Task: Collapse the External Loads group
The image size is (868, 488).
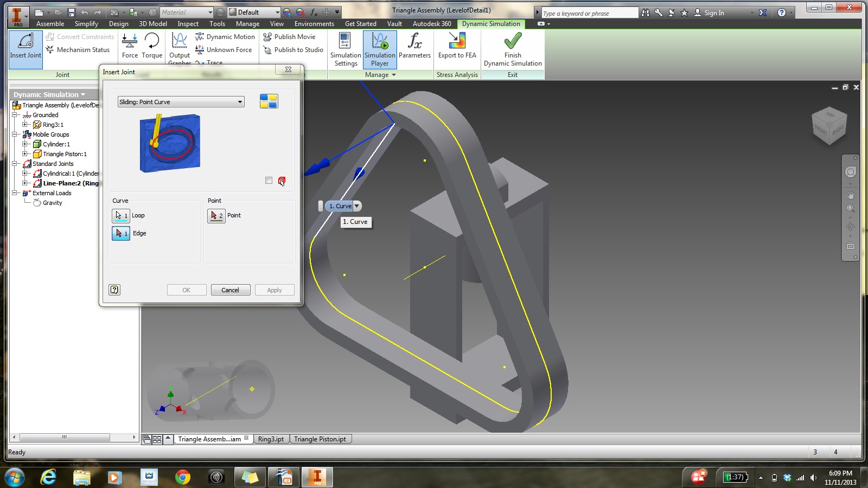Action: (15, 193)
